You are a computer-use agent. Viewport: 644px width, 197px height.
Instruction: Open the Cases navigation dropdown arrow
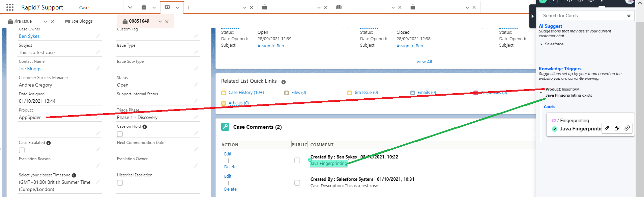(x=130, y=7)
